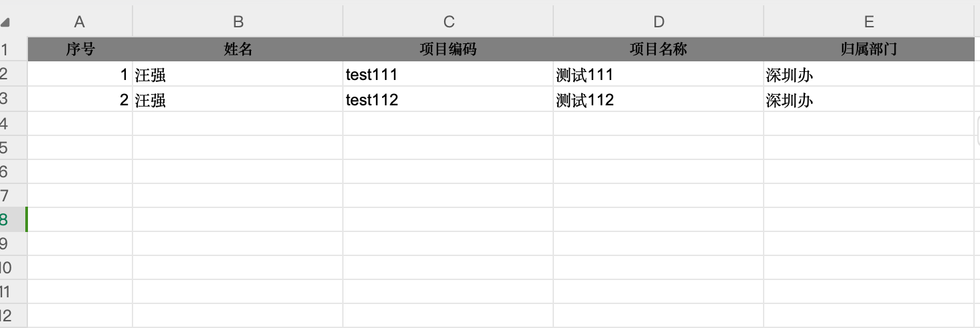Select column E header
This screenshot has width=980, height=328.
pos(868,22)
